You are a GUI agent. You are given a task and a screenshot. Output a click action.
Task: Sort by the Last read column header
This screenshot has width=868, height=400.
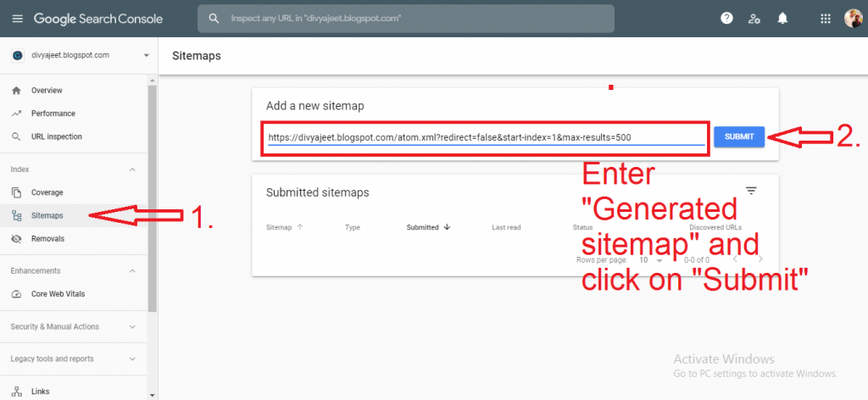pos(506,227)
